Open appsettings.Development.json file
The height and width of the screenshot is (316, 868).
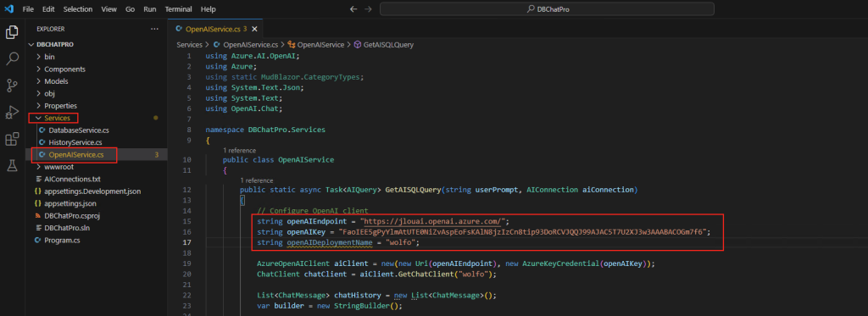click(x=97, y=191)
